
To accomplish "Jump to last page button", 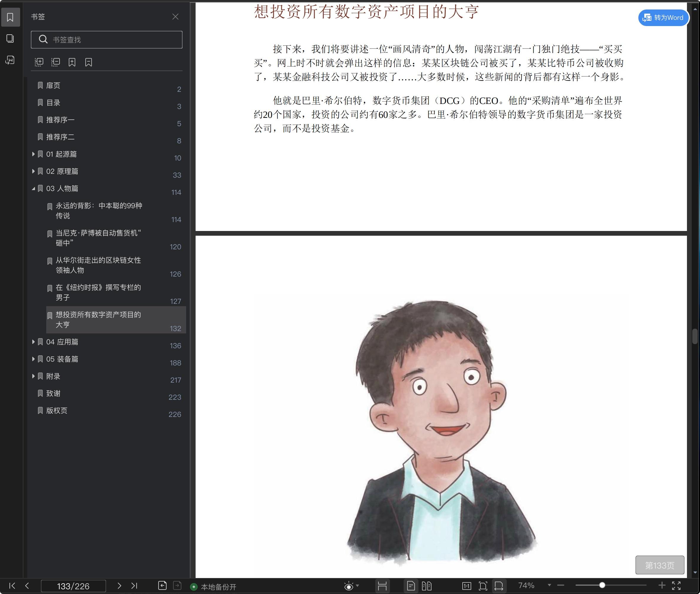I will coord(134,586).
